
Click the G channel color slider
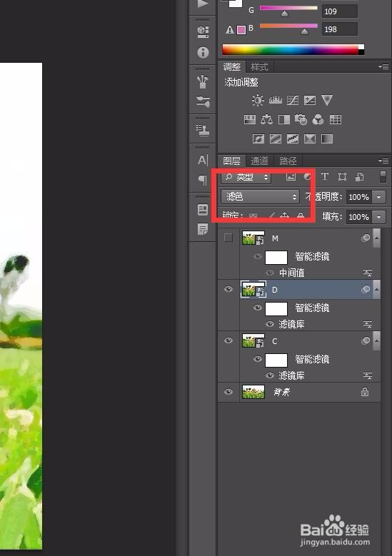coord(288,9)
